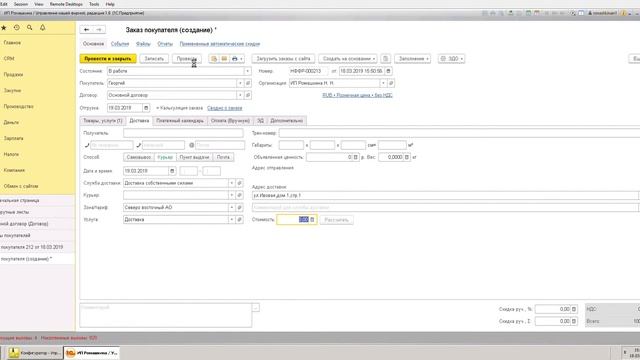Open calculator for Вес field
The width and height of the screenshot is (640, 360).
click(407, 157)
